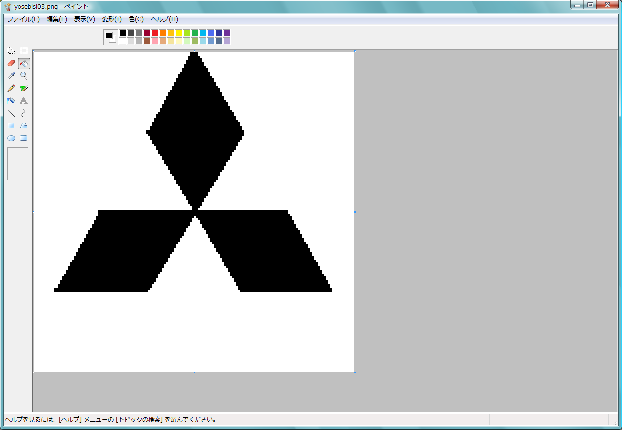The height and width of the screenshot is (430, 622).
Task: Pick the navy dark blue swatch
Action: (219, 33)
